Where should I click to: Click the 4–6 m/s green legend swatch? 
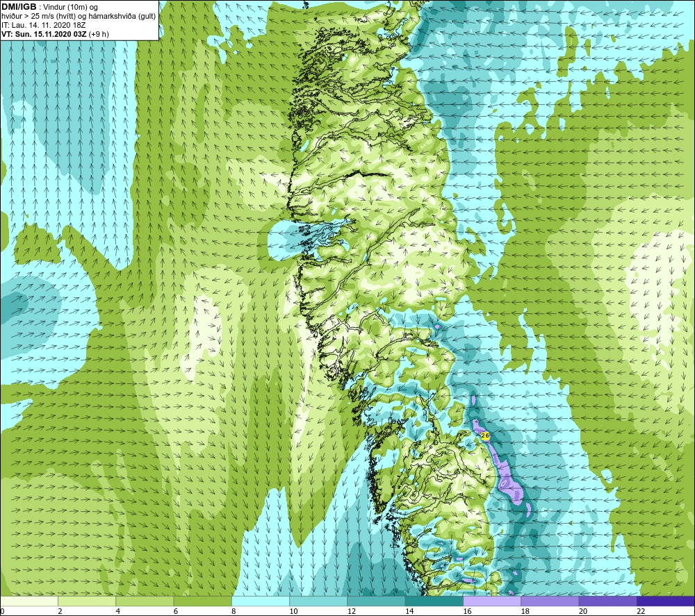(145, 601)
